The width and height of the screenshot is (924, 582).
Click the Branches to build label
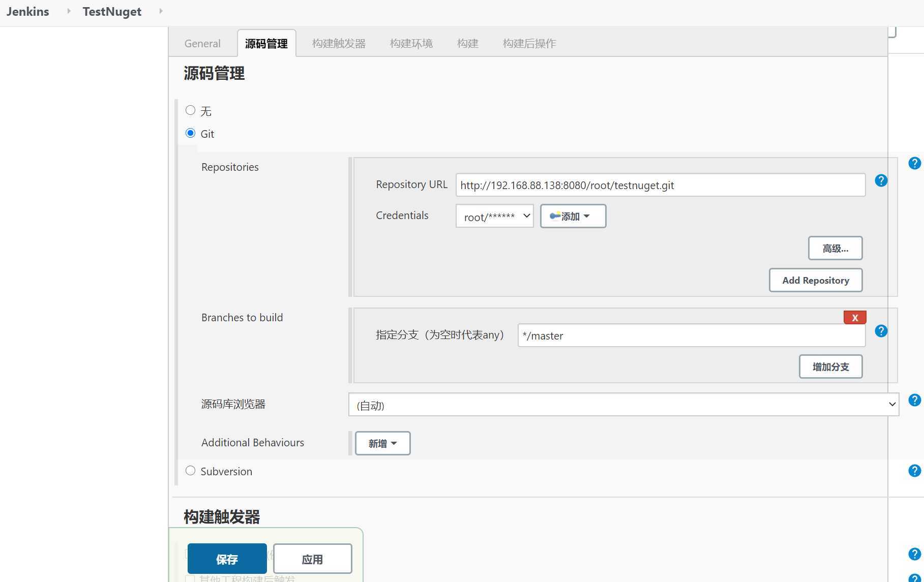[242, 317]
